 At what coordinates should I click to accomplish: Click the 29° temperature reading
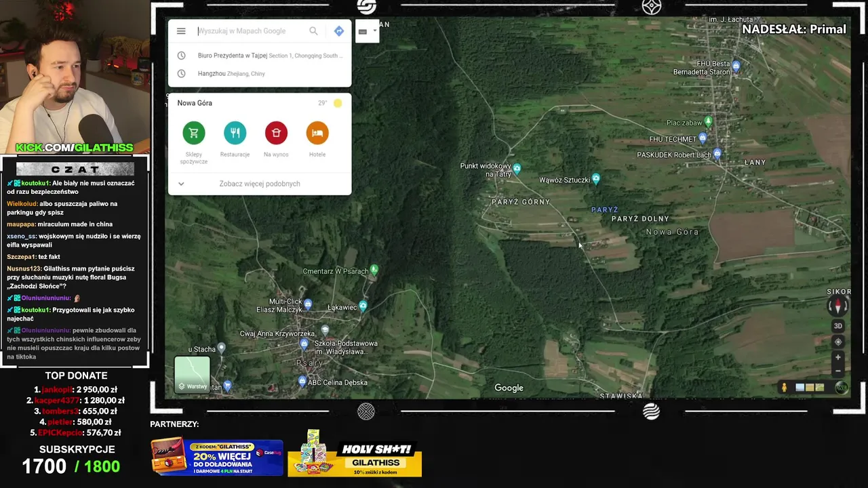[322, 103]
